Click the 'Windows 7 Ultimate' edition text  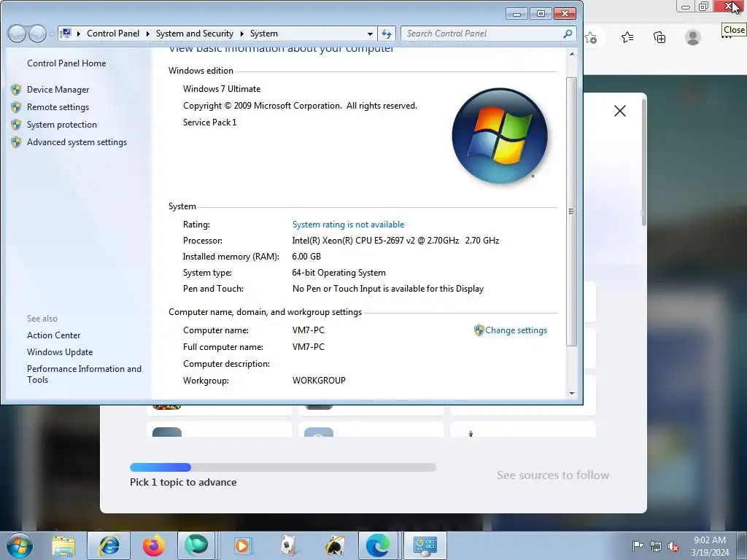click(222, 89)
